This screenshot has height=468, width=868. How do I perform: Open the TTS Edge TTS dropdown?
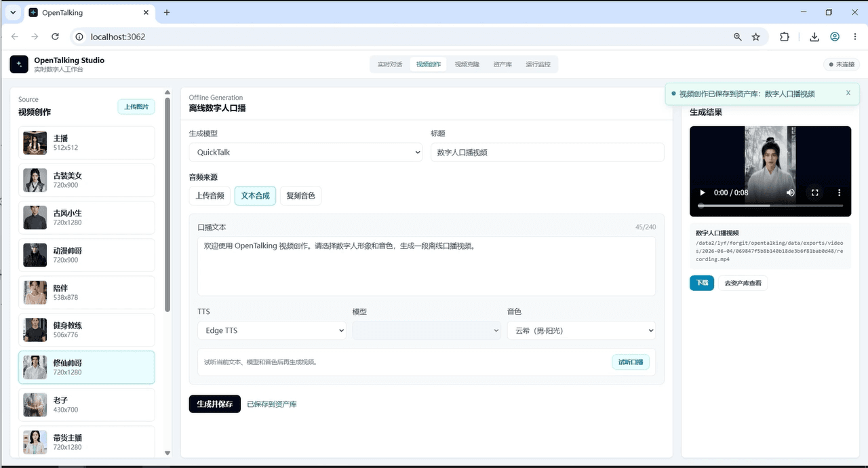click(272, 330)
